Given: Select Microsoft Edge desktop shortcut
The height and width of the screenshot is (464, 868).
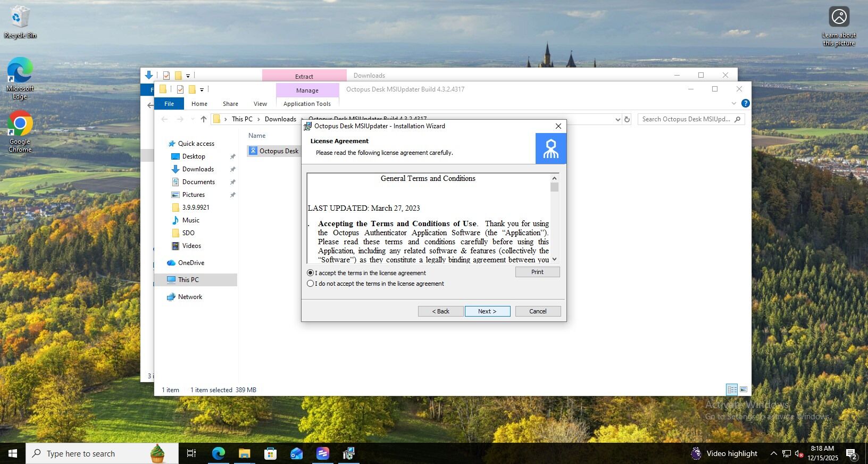Looking at the screenshot, I should pos(20,78).
